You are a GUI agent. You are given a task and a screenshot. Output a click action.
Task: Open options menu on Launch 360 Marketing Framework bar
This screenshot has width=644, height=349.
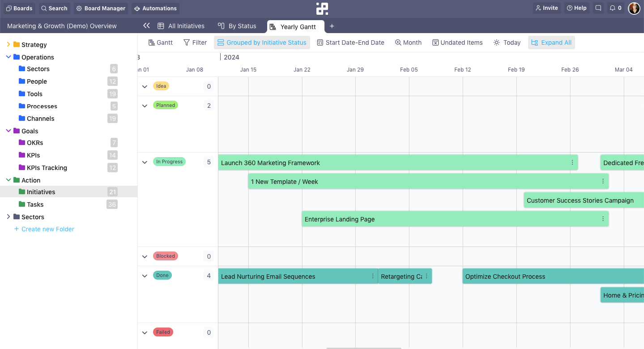(x=572, y=162)
